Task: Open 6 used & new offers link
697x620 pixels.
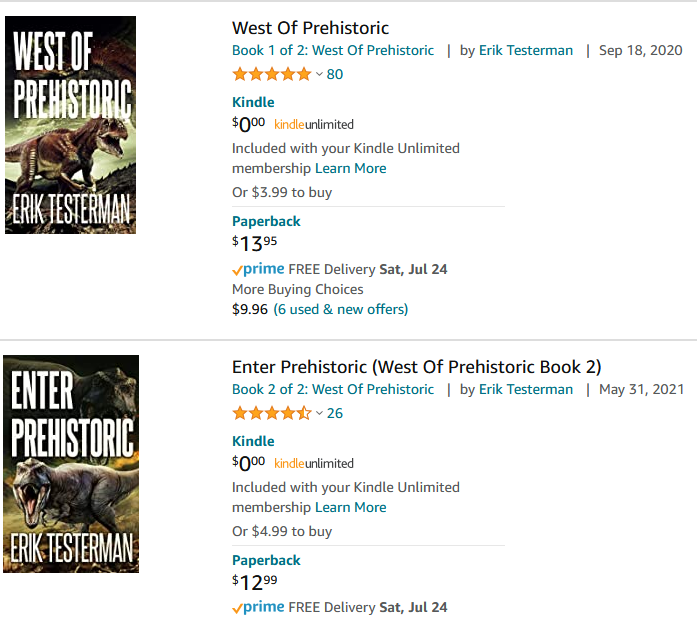Action: point(341,309)
